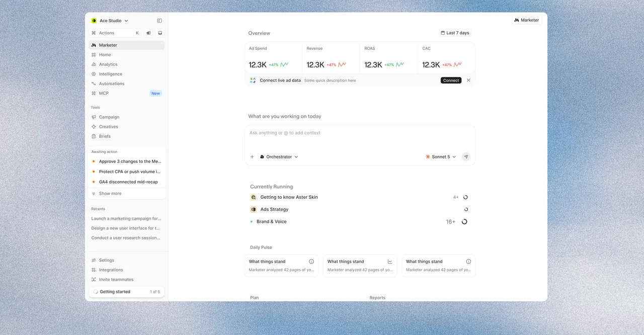Select the Ad Spend metric card
Screen dimensions: 644x335
point(274,57)
